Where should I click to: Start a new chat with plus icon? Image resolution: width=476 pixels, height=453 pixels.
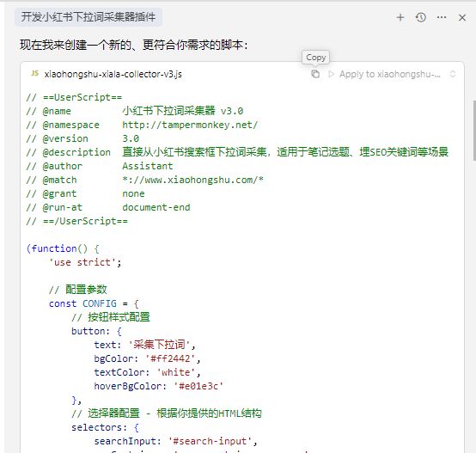tap(400, 17)
